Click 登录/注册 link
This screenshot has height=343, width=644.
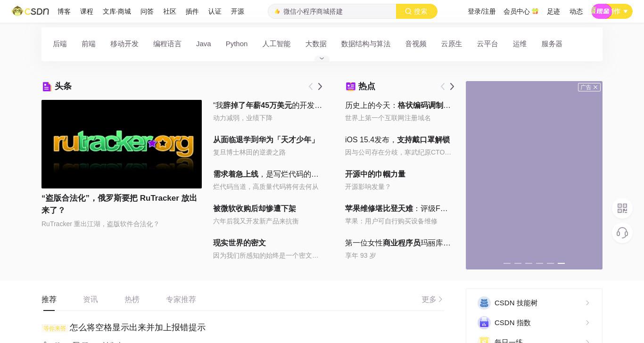(482, 11)
